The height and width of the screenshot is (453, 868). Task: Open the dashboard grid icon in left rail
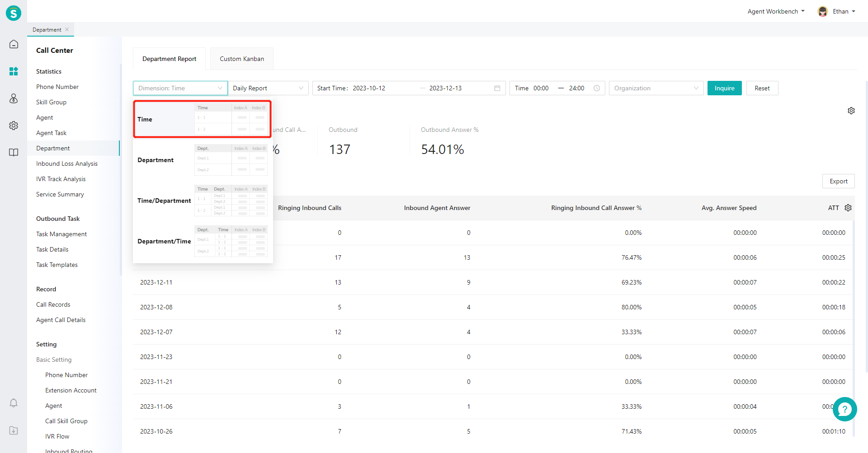click(14, 71)
